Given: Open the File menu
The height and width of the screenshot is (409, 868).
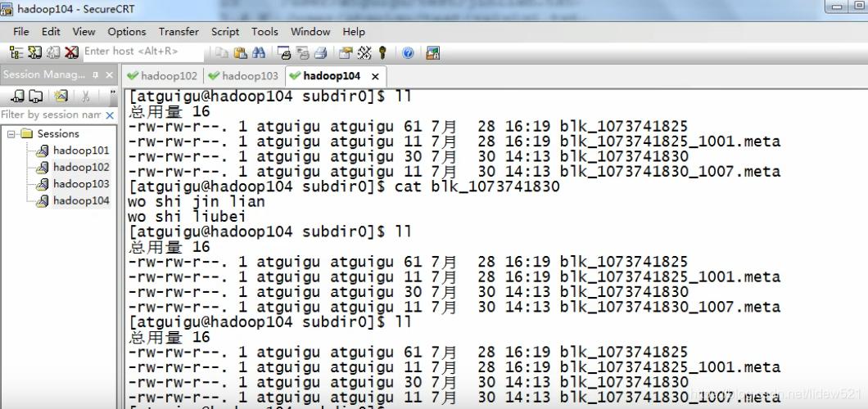Looking at the screenshot, I should tap(21, 32).
